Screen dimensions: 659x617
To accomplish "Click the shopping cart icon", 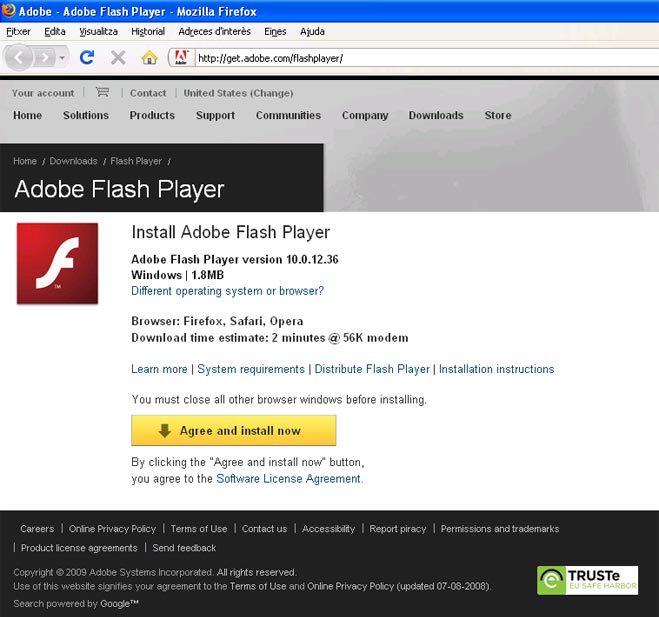I will 102,92.
